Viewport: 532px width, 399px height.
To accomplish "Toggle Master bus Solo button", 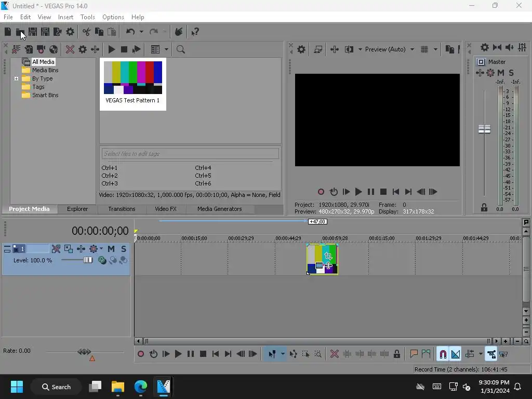I will point(511,73).
